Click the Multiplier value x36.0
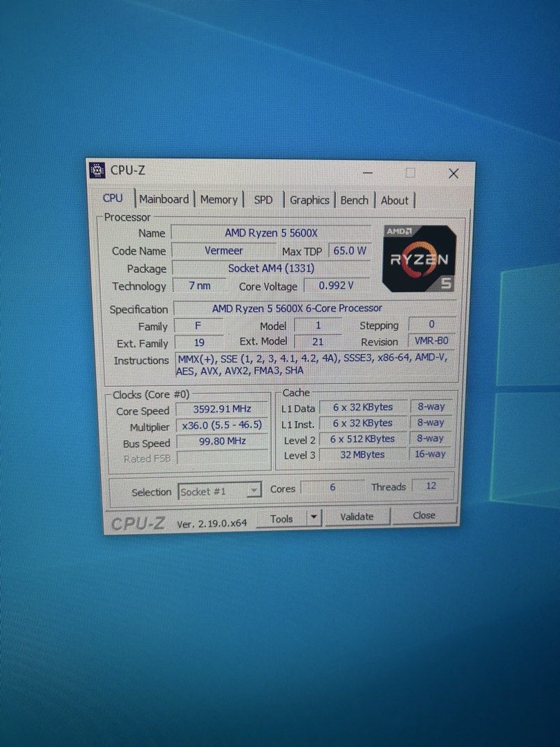The image size is (560, 747). tap(222, 425)
